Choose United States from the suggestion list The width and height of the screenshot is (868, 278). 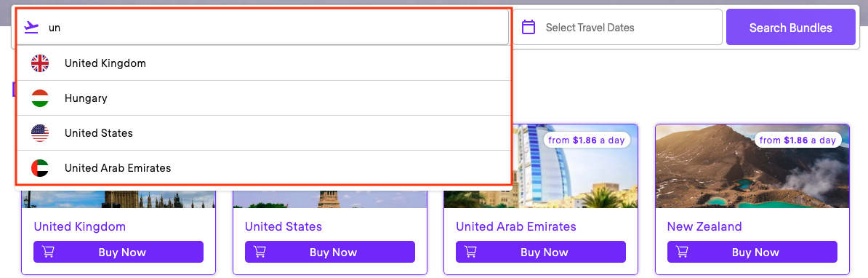tap(263, 133)
